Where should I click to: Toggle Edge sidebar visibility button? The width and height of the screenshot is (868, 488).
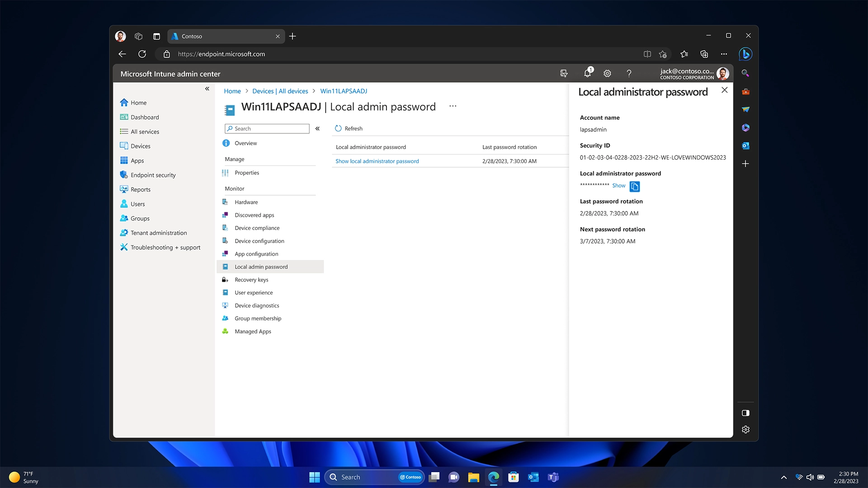click(x=745, y=413)
